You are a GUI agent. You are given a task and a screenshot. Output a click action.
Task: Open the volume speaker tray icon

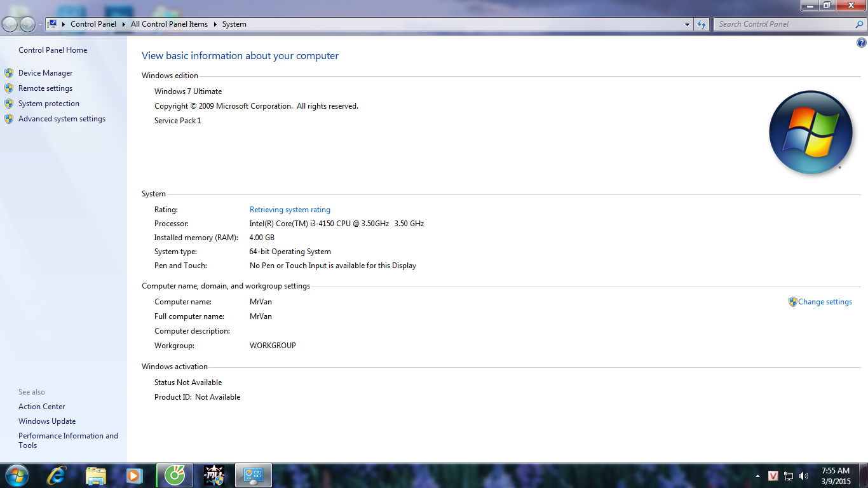point(804,475)
